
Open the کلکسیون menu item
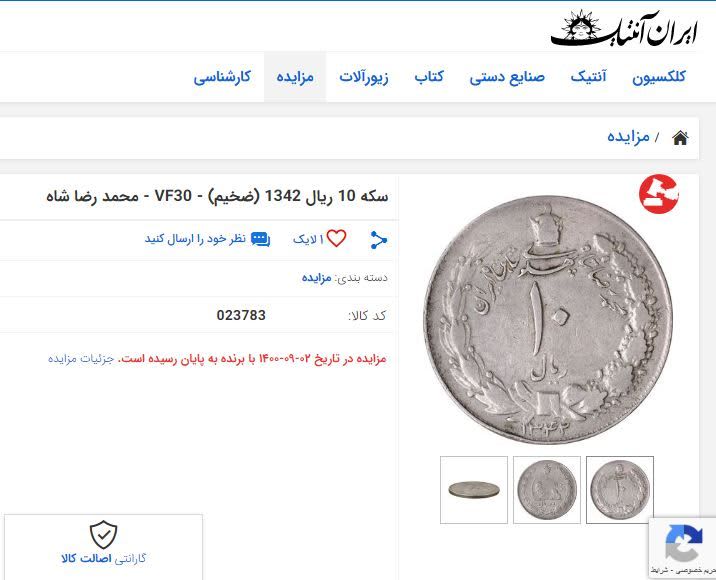pyautogui.click(x=658, y=77)
